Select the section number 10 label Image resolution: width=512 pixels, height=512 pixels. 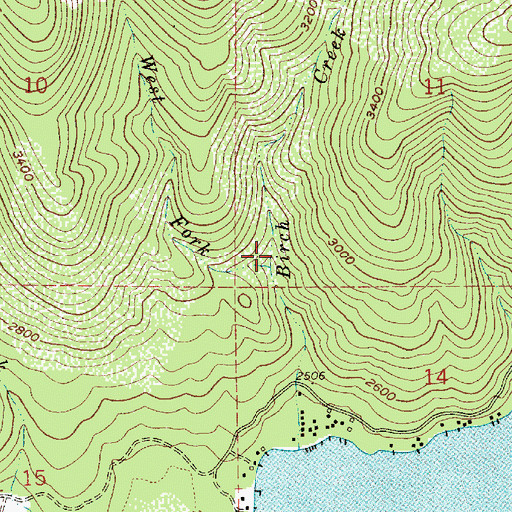[x=36, y=85]
